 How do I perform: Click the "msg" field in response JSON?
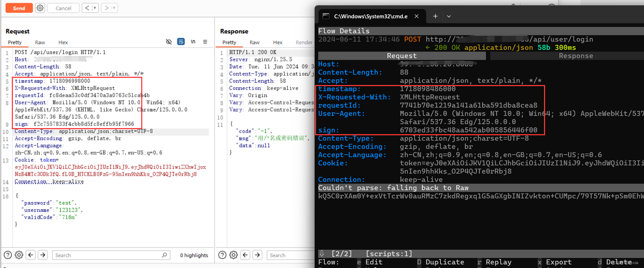click(273, 138)
